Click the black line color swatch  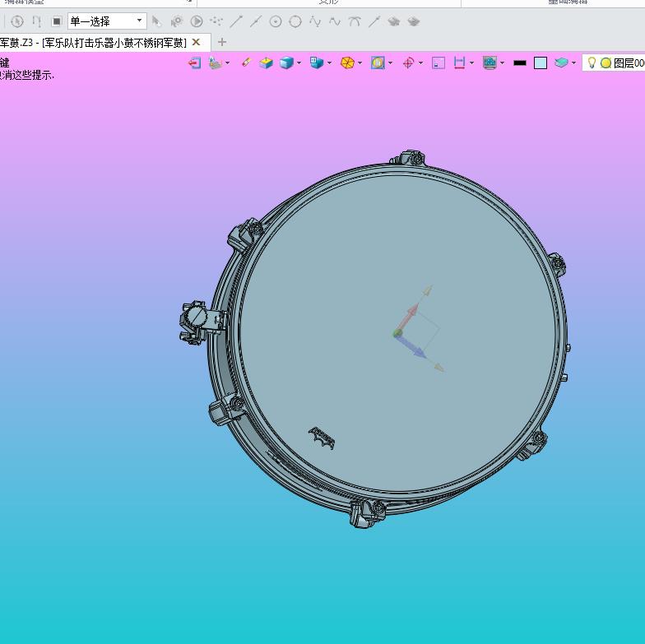point(520,63)
